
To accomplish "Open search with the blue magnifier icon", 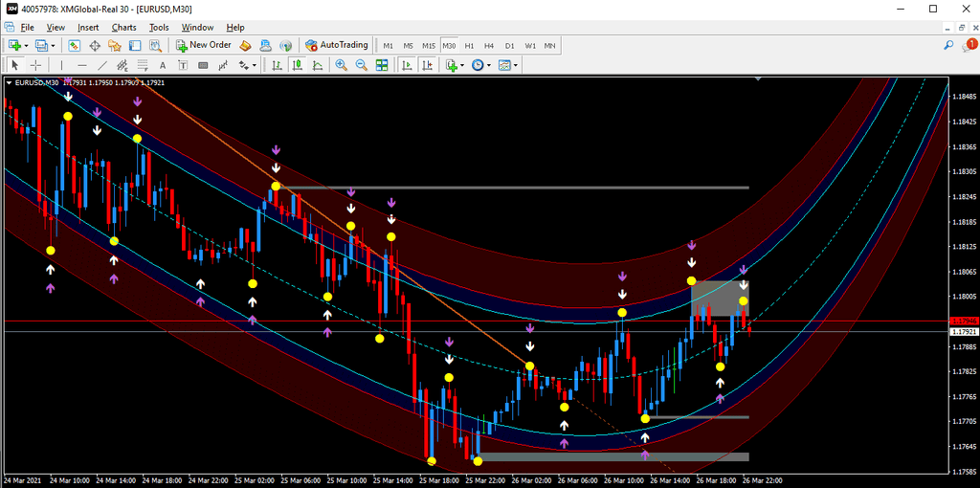I will (x=948, y=46).
